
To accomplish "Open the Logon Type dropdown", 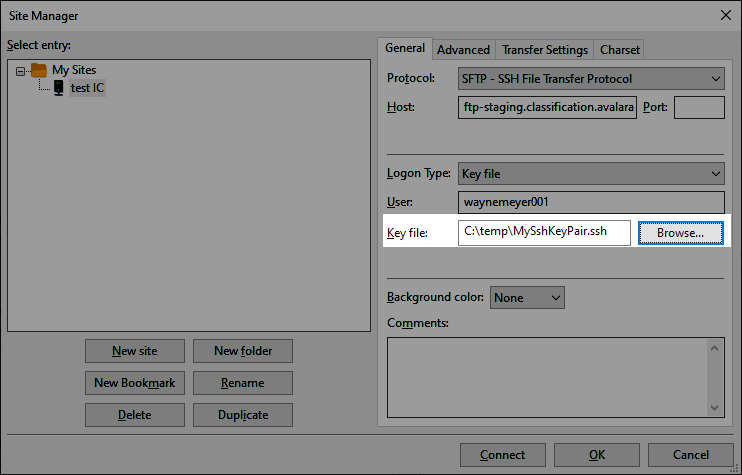I will coord(715,173).
